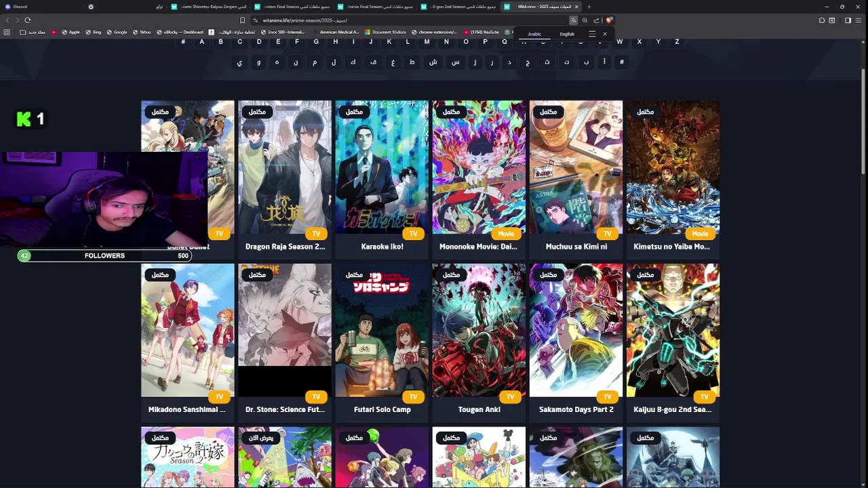Open the Muchuu sa Kimi ni poster
868x488 pixels.
point(576,167)
